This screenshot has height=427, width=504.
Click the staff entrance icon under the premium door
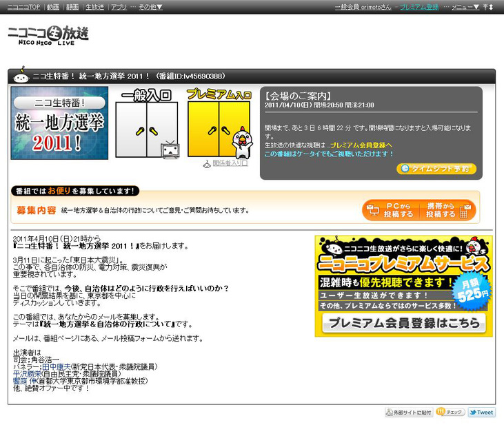(x=207, y=164)
